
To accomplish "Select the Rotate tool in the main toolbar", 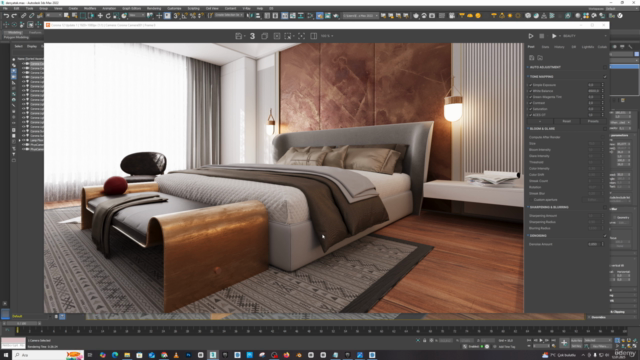I will (x=108, y=16).
